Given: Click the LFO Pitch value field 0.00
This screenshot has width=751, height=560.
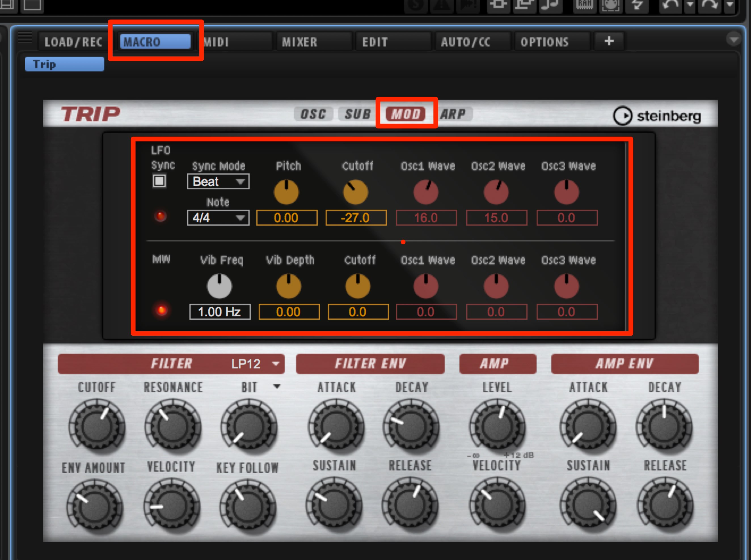Looking at the screenshot, I should [x=287, y=218].
